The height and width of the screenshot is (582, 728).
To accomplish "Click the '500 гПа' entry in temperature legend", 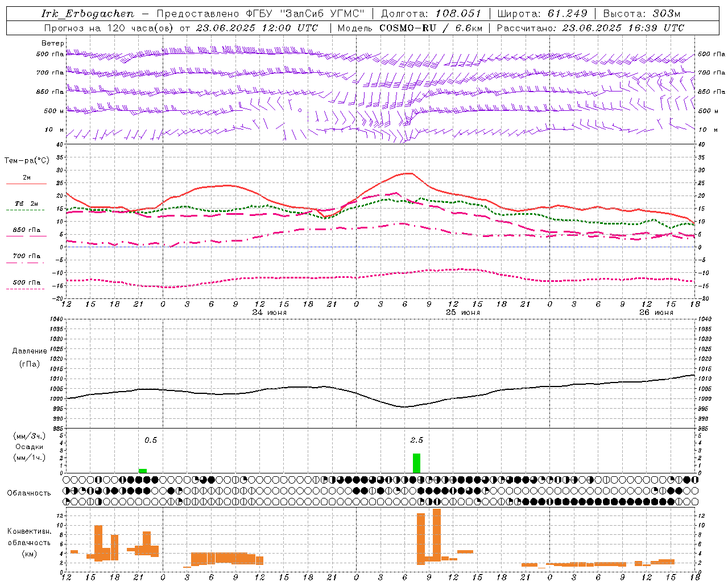I will (x=27, y=282).
